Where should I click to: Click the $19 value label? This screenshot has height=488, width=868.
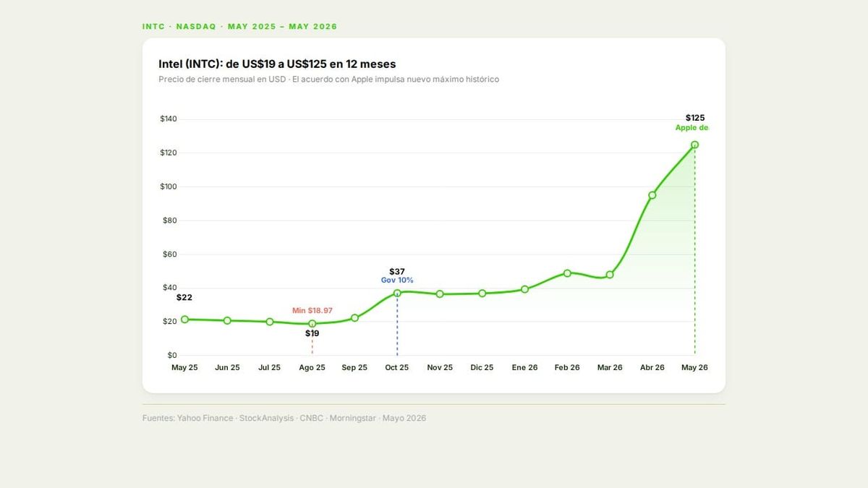coord(312,333)
